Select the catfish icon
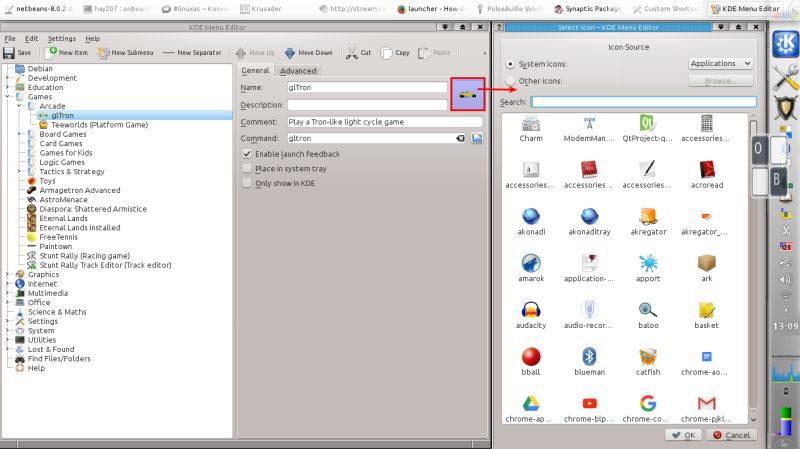The width and height of the screenshot is (800, 449). [648, 362]
